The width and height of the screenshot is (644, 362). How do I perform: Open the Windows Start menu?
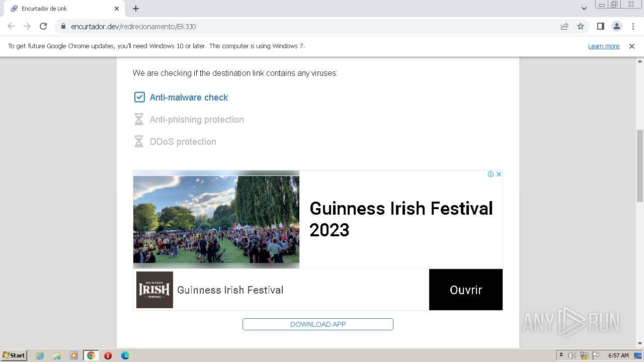coord(14,355)
